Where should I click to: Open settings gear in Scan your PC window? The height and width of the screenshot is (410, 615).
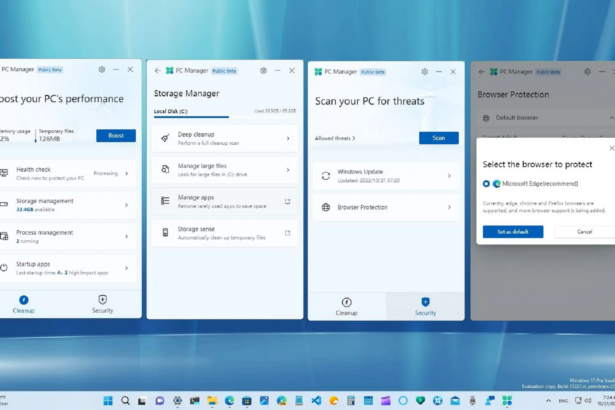[424, 72]
